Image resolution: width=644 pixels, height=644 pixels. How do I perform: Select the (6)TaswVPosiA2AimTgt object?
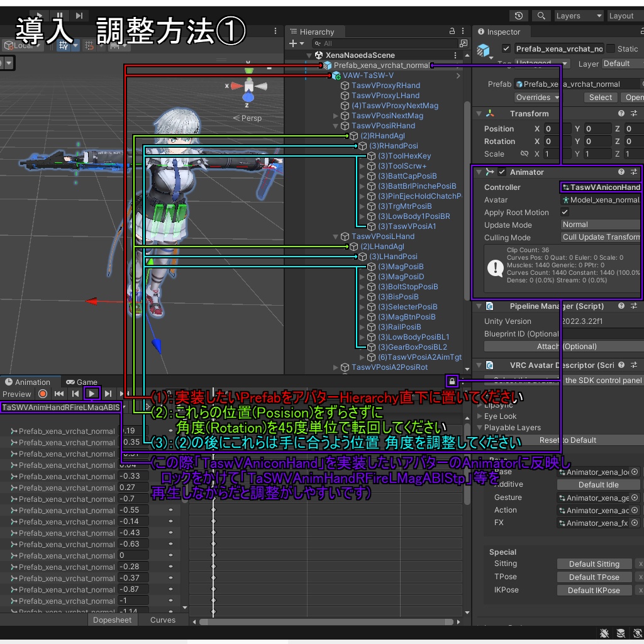419,357
